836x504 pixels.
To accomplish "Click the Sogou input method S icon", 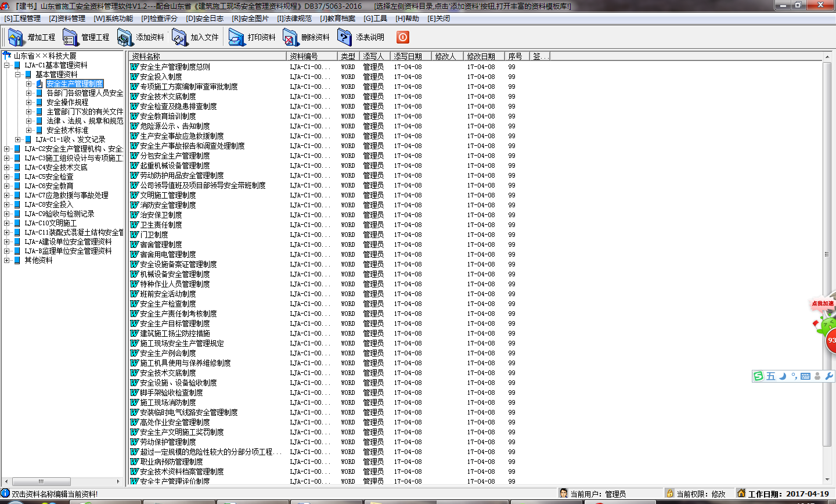I will click(758, 376).
